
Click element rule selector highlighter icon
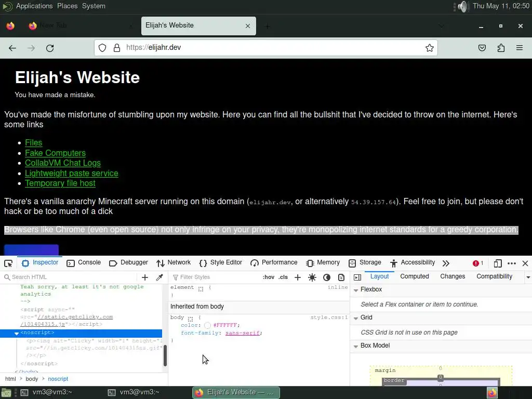pos(201,288)
